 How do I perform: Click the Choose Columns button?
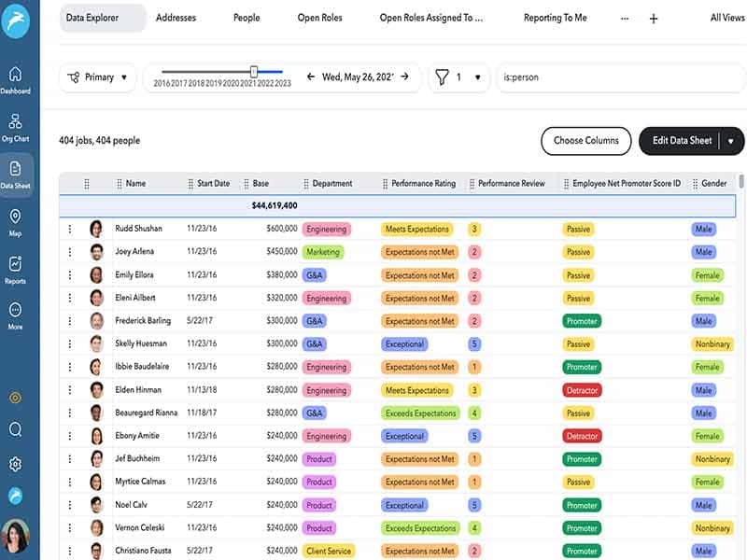click(x=585, y=141)
